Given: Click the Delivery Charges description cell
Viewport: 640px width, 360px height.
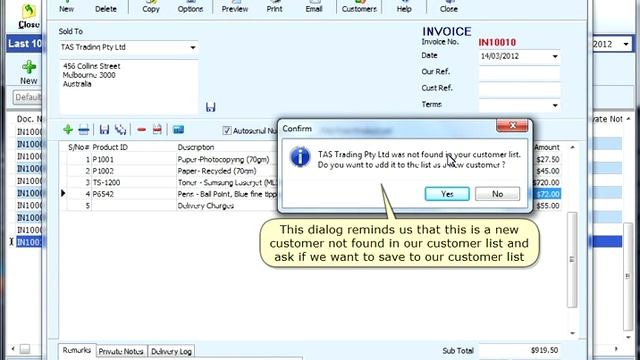Looking at the screenshot, I should [x=227, y=206].
